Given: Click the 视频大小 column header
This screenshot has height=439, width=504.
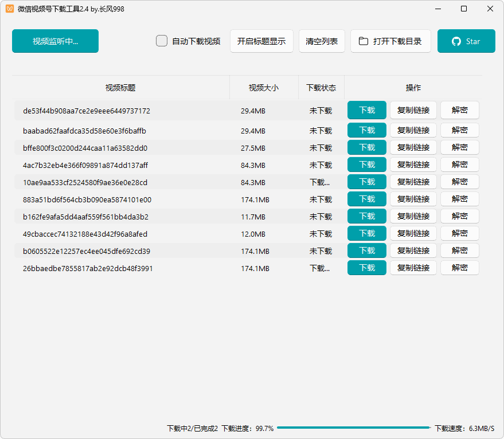Looking at the screenshot, I should [x=264, y=88].
